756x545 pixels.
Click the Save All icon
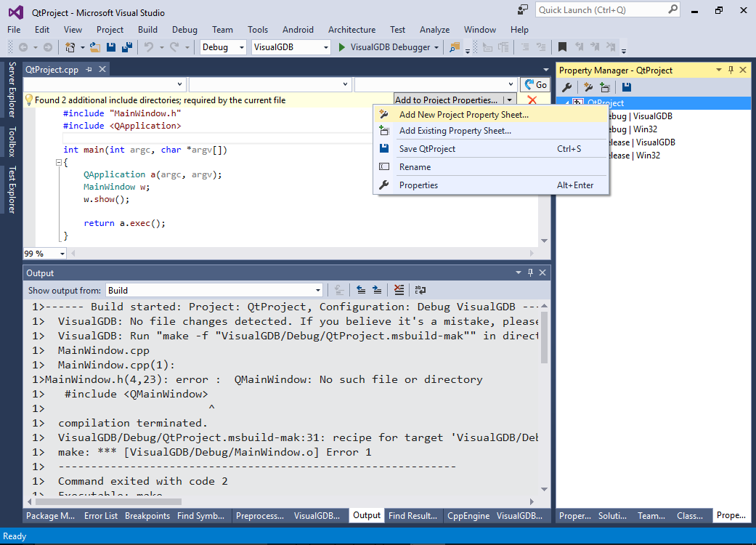127,47
